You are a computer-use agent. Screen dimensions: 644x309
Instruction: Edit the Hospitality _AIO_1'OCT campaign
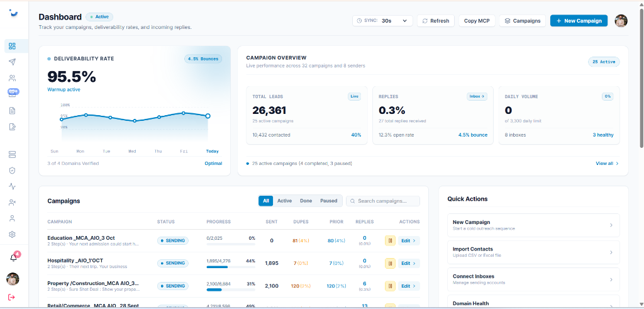409,263
